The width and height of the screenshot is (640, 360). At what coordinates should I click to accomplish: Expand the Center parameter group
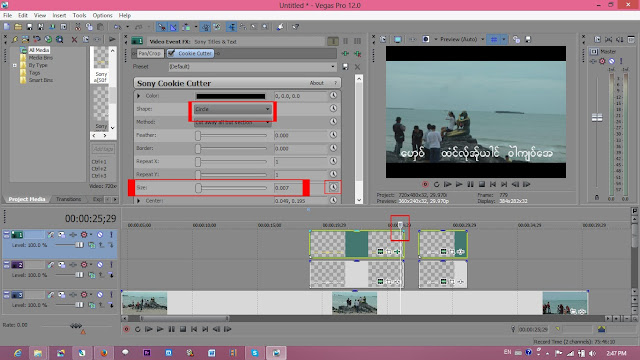138,201
